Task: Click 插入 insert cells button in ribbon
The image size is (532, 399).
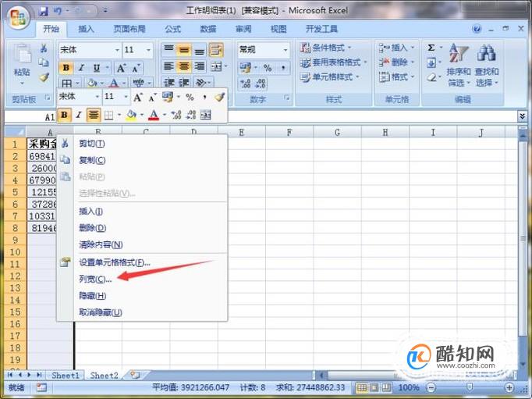Action: [x=396, y=48]
